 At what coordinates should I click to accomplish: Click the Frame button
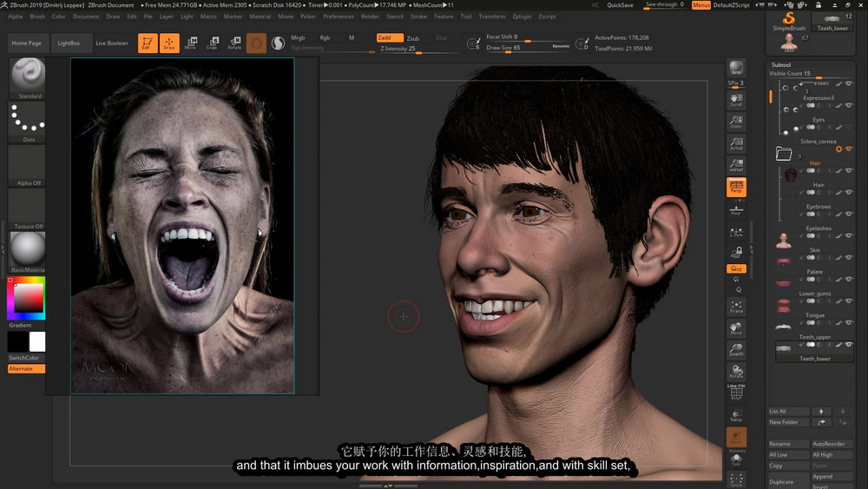[x=736, y=307]
